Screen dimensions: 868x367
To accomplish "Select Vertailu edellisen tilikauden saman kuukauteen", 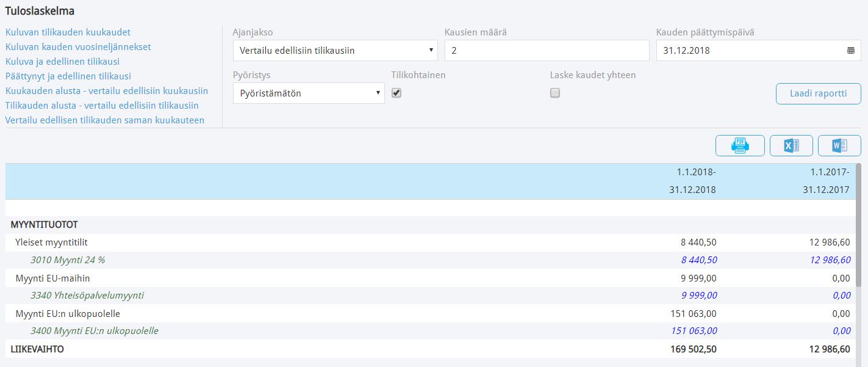I will [105, 120].
